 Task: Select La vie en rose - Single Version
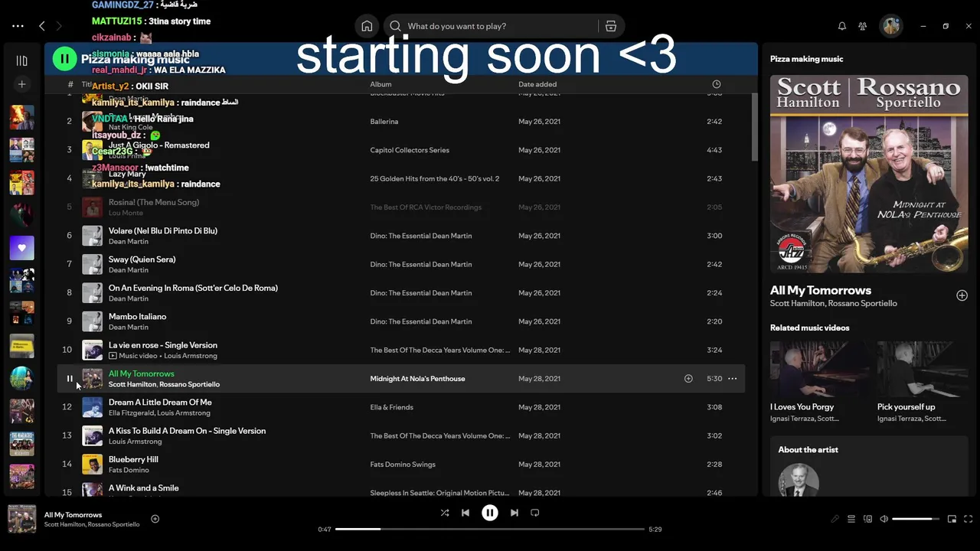(x=163, y=345)
